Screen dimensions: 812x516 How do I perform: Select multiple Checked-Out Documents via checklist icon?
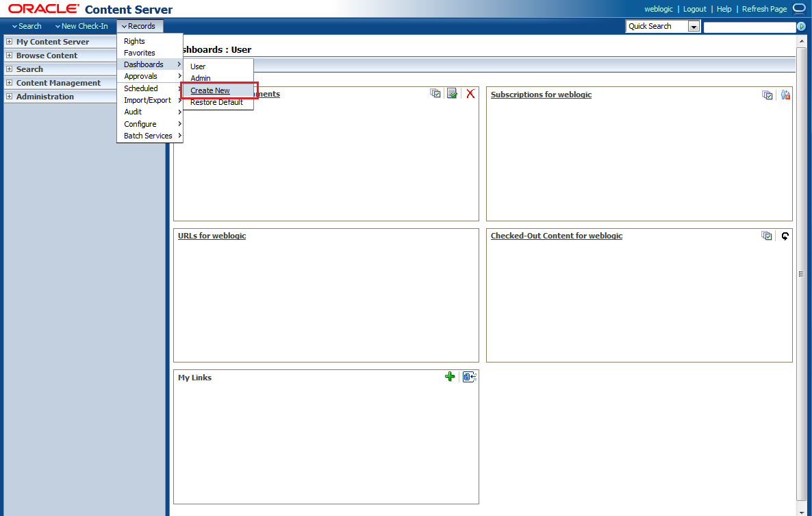[435, 93]
